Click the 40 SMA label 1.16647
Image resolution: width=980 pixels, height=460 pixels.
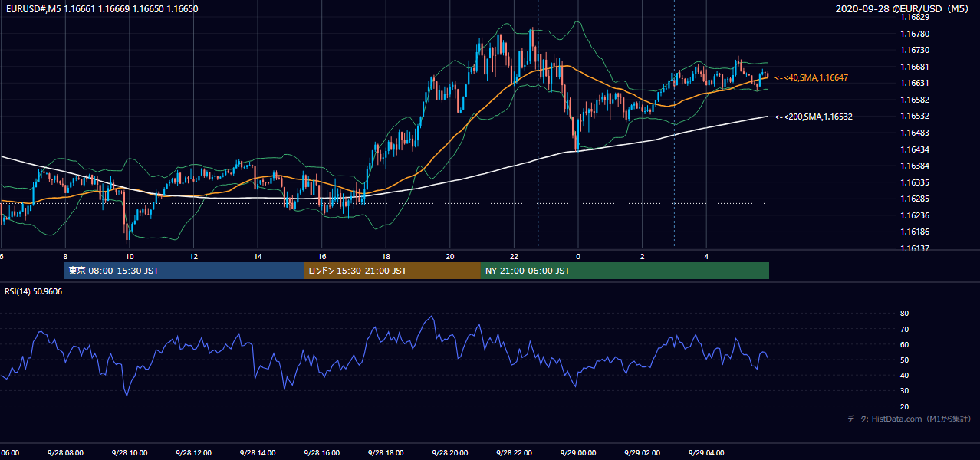(811, 77)
